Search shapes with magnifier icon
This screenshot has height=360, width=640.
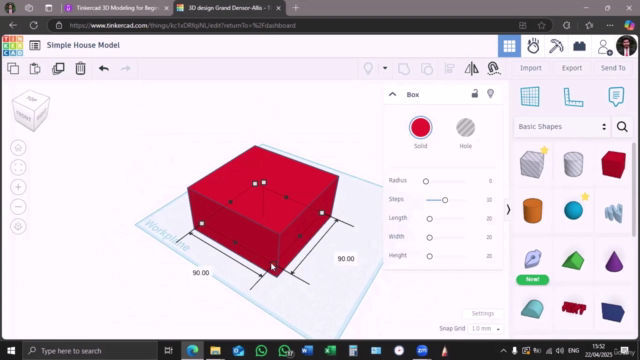622,127
